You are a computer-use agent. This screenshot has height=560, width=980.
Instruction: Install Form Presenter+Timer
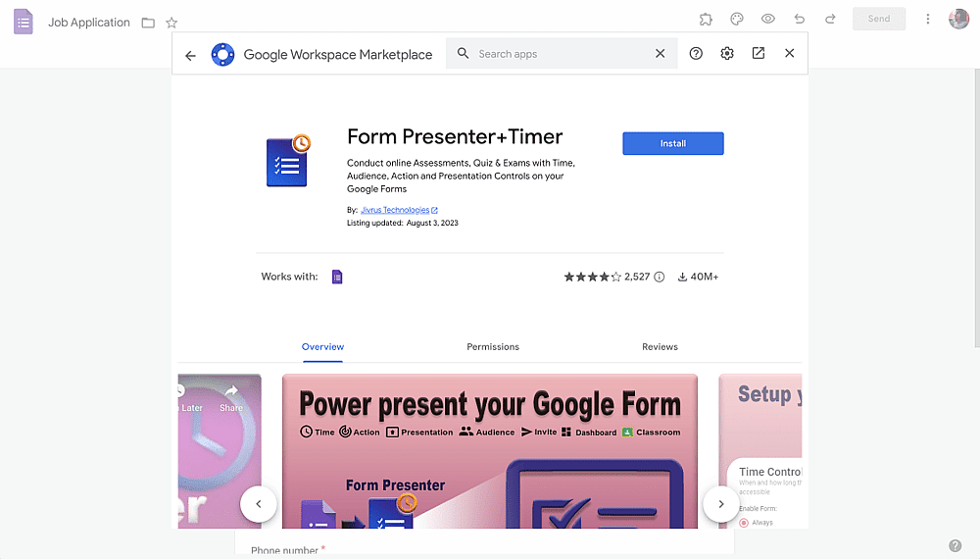(673, 143)
